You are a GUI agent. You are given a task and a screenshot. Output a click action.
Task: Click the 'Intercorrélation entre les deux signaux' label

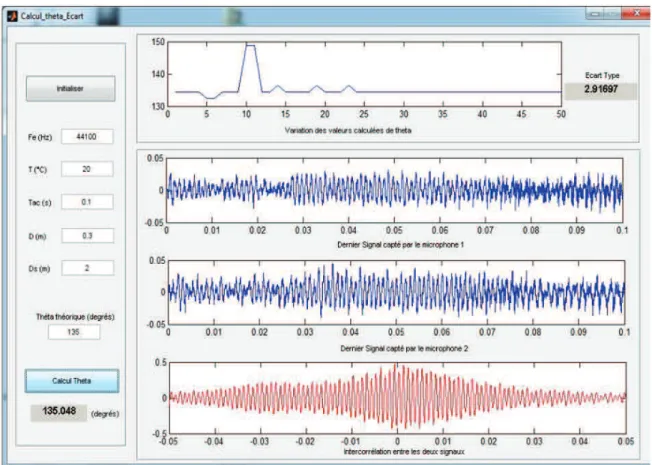tap(404, 451)
